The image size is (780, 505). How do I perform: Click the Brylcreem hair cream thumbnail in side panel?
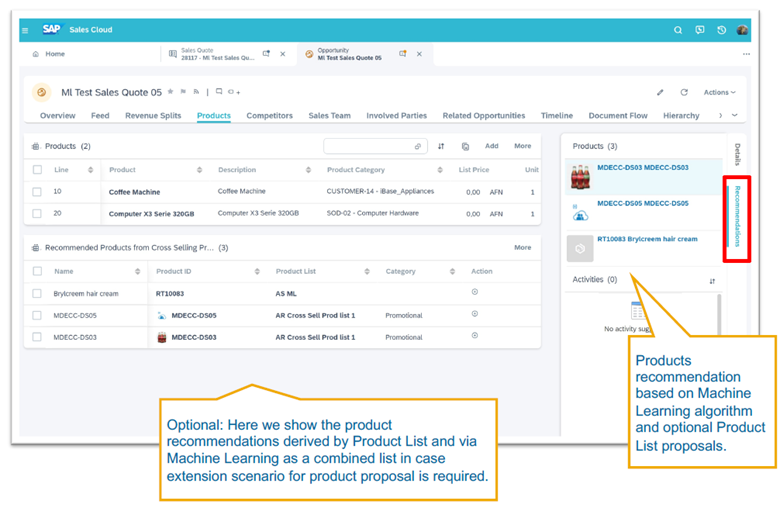[x=580, y=248]
